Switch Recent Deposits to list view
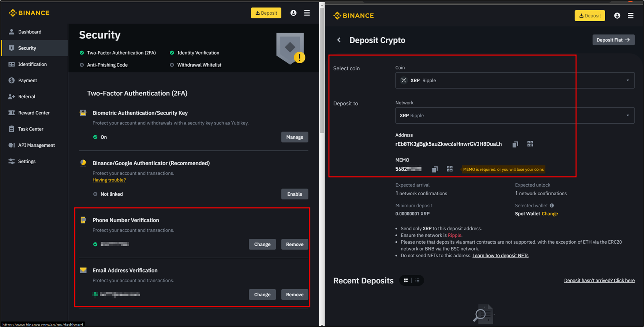This screenshot has width=644, height=327. pyautogui.click(x=418, y=281)
